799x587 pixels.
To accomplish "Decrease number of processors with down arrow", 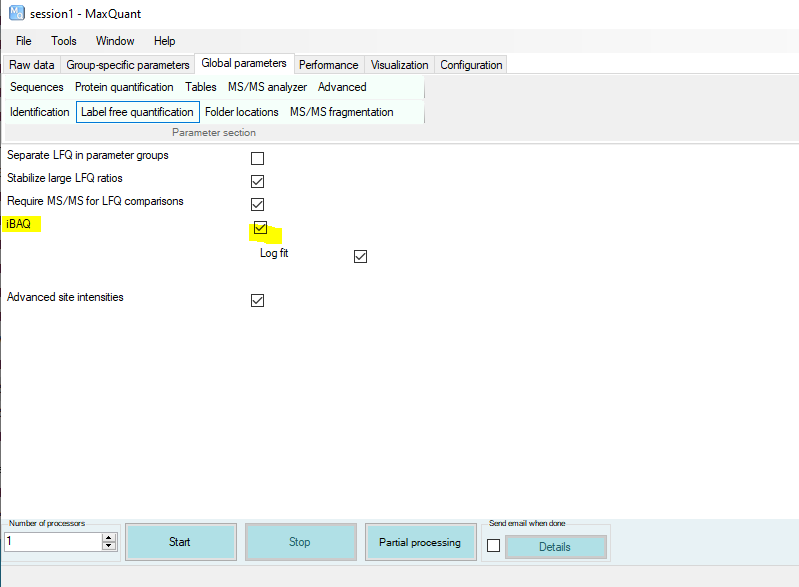I will point(109,546).
